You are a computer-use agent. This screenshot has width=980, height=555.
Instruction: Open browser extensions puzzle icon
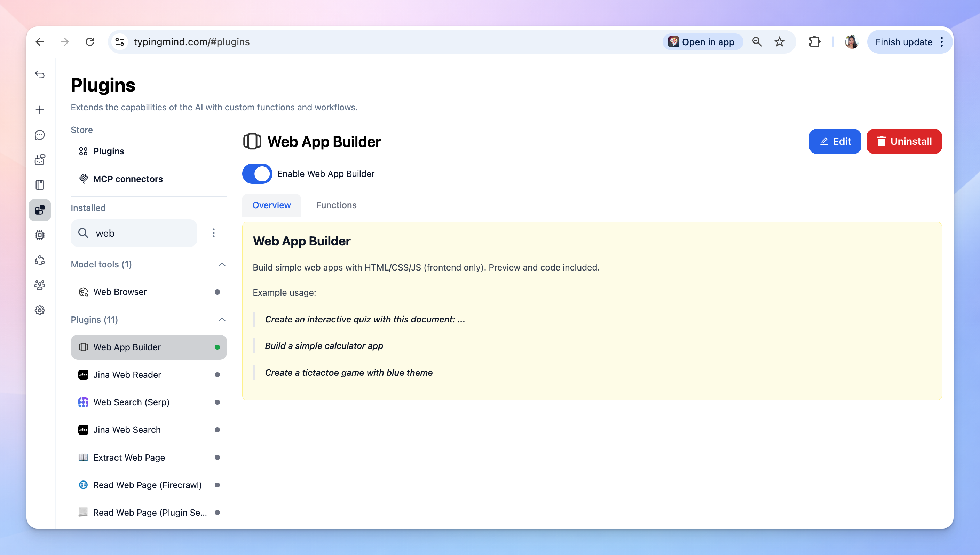814,42
